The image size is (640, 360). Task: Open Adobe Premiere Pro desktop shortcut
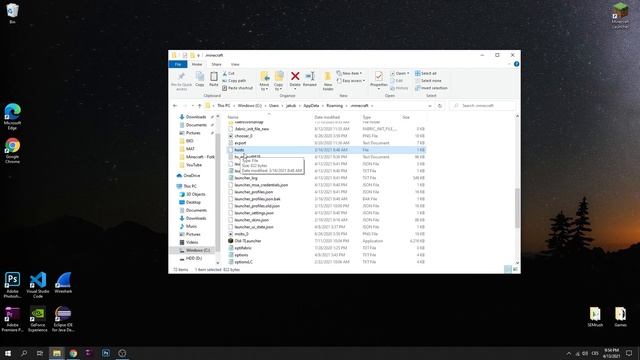12,319
